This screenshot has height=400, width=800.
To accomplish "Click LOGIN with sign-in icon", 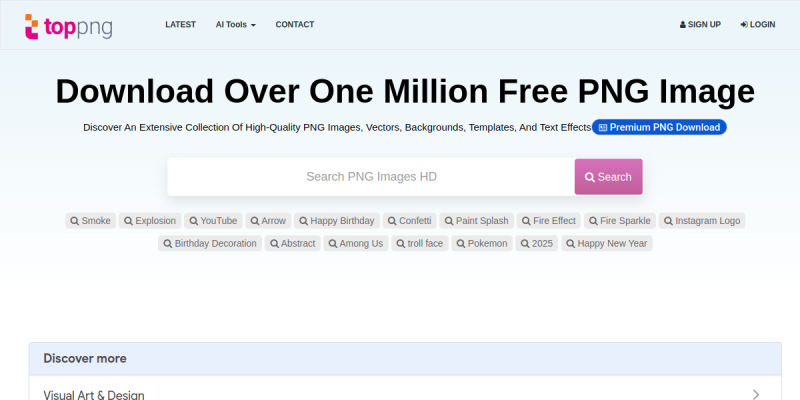I will [758, 24].
